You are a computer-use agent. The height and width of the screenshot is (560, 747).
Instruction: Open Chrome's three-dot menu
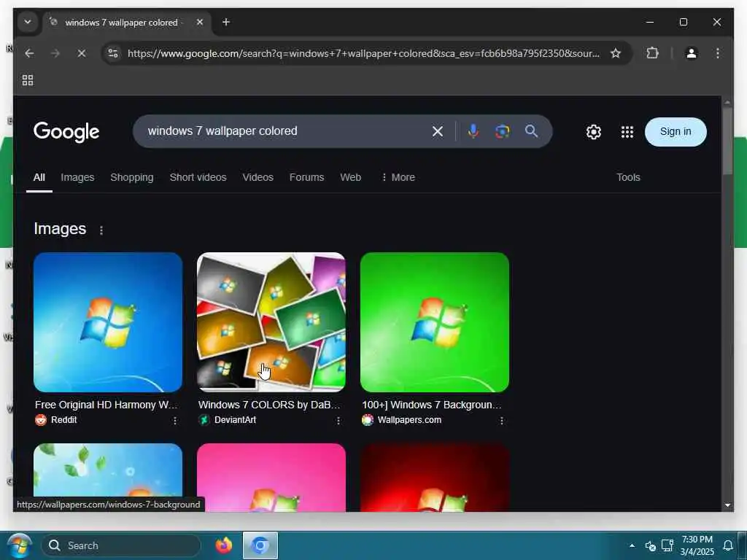point(718,52)
